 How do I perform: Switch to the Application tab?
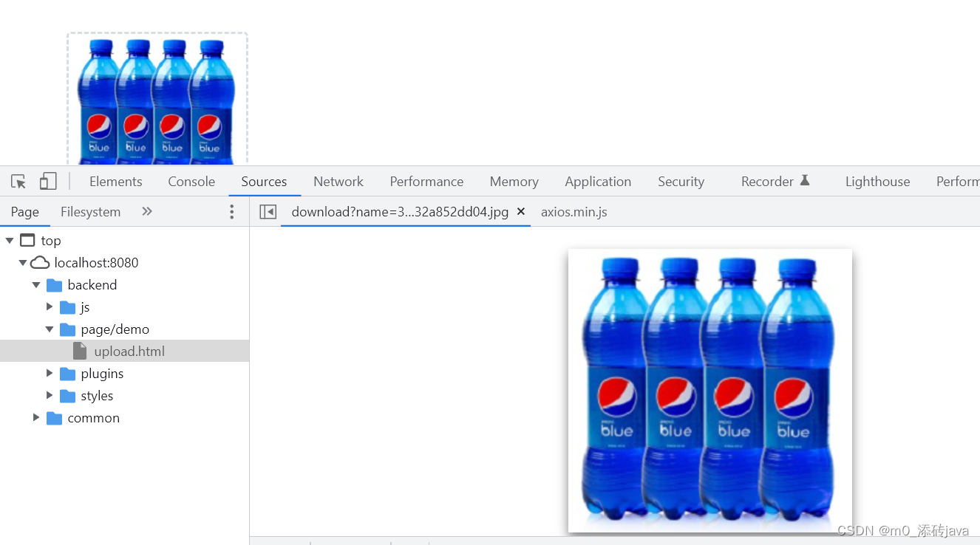tap(598, 182)
